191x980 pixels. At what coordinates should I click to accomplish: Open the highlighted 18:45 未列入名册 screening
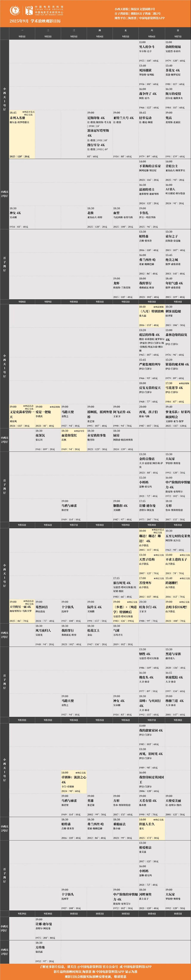click(x=22, y=134)
